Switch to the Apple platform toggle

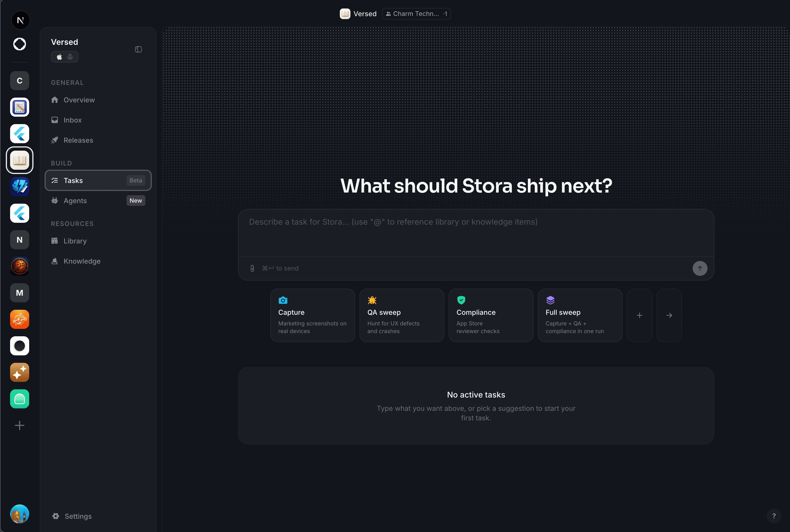(60, 57)
